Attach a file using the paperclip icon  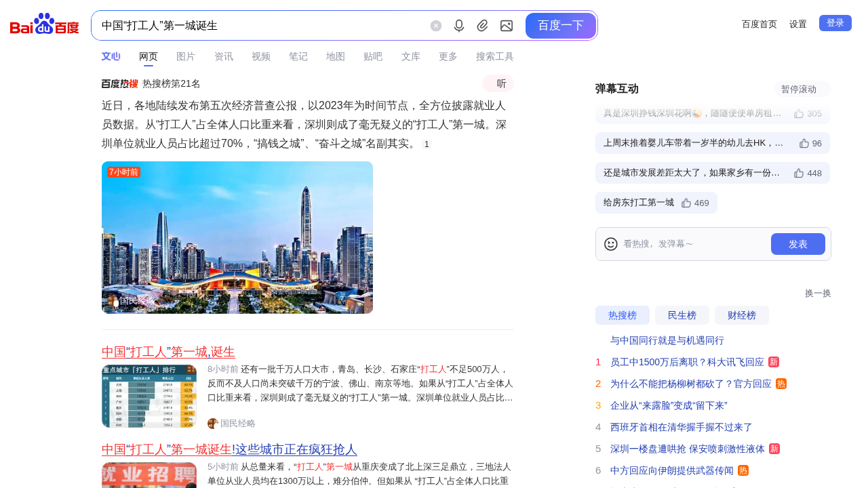[x=482, y=26]
